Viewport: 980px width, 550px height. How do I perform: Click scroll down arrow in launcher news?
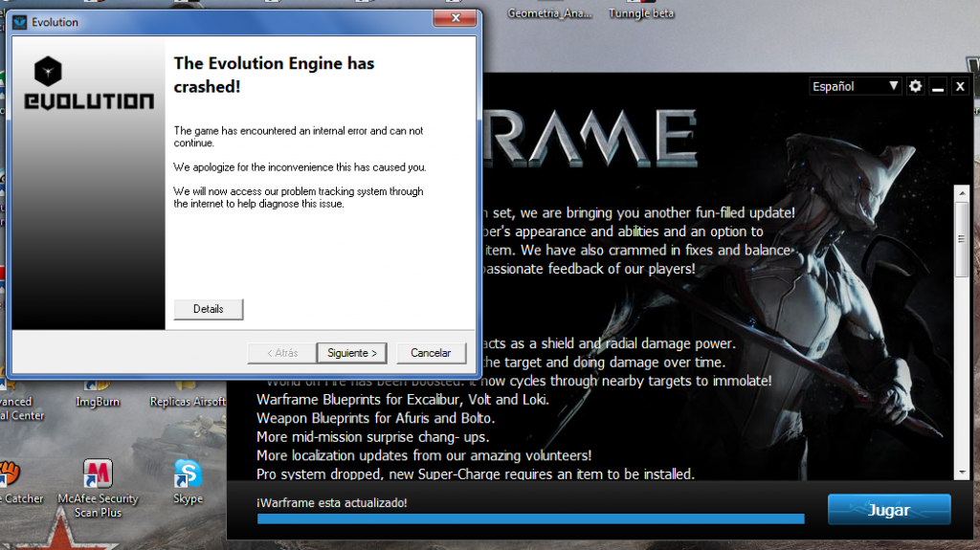[x=963, y=473]
